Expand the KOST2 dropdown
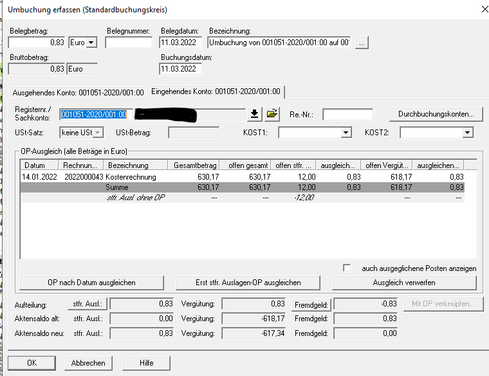489x376 pixels. (x=467, y=133)
